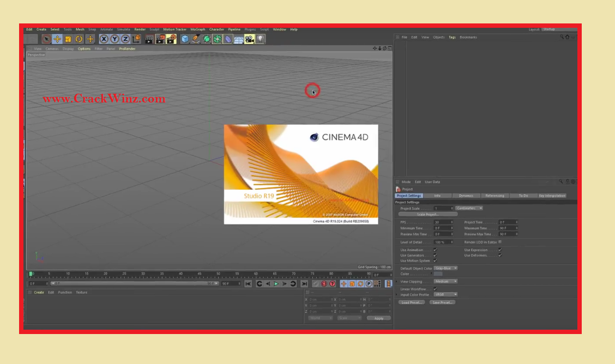Open the Centimeters unit dropdown
Screen dimensions: 615x364
(x=469, y=208)
